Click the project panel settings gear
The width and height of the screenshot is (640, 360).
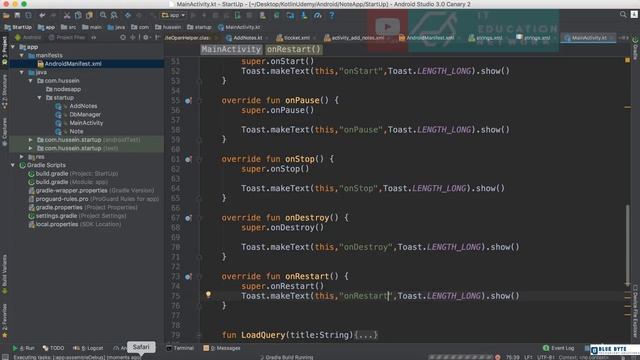click(x=146, y=37)
